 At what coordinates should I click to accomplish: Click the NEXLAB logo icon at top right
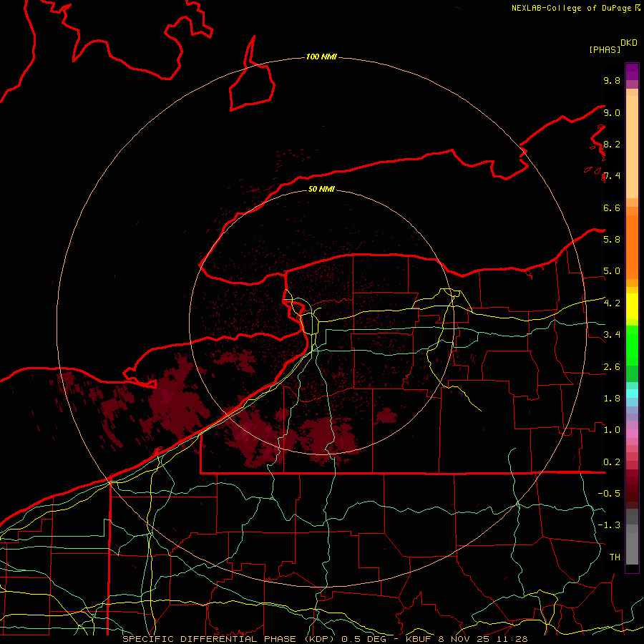tap(638, 8)
